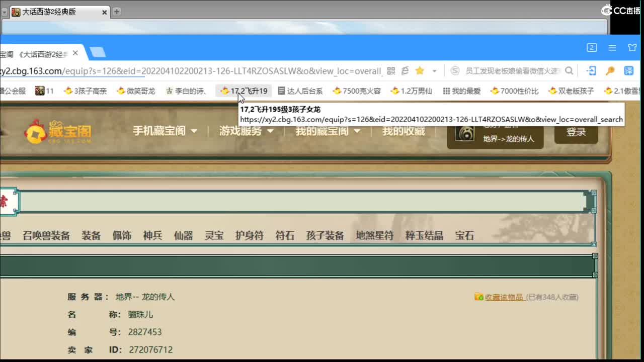Open a new tab in outer browser
644x362 pixels.
[117, 12]
